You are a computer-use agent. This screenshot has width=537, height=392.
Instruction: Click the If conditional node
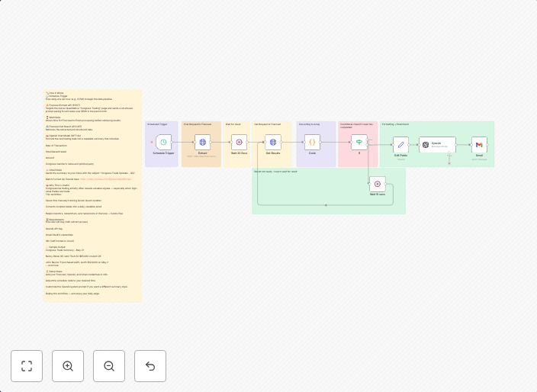[x=359, y=143]
